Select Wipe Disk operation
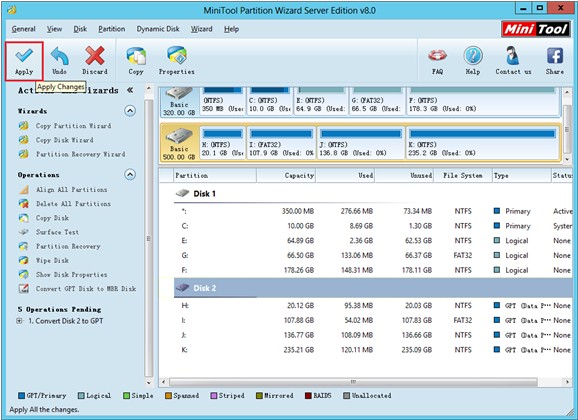The image size is (578, 420). [52, 260]
